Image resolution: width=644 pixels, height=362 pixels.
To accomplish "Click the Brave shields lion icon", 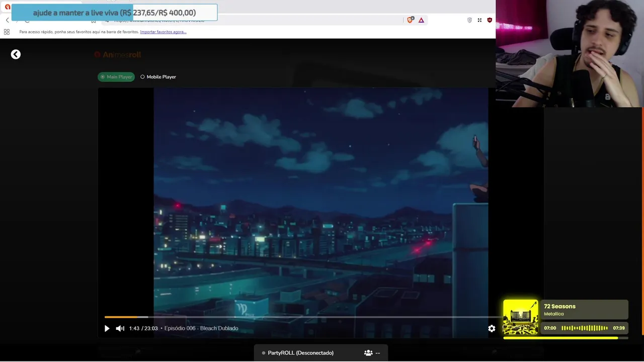I will [410, 20].
